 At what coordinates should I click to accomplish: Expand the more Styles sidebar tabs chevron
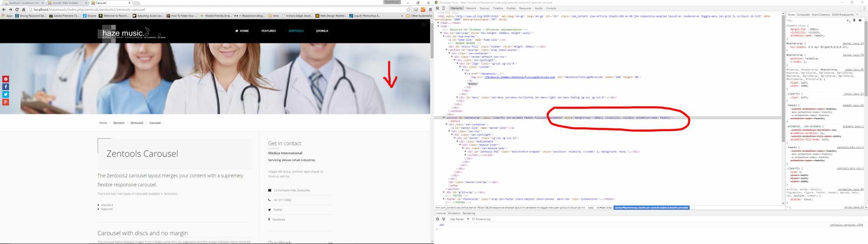pos(857,15)
